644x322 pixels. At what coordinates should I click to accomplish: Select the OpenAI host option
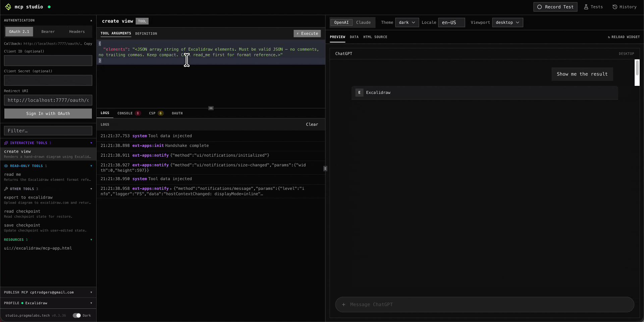coord(341,22)
